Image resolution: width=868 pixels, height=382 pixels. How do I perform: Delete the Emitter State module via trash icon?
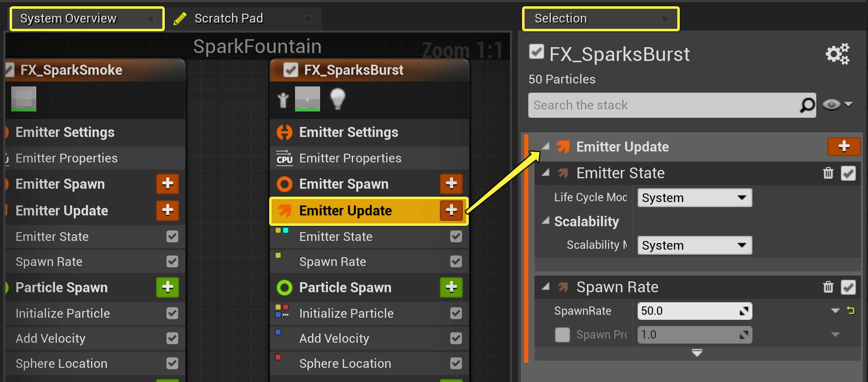pos(828,173)
